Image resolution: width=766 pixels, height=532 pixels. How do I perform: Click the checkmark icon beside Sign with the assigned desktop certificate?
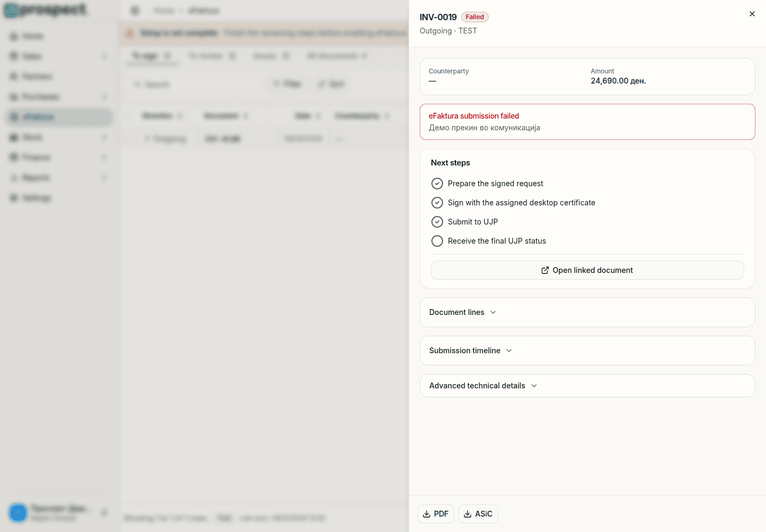437,203
